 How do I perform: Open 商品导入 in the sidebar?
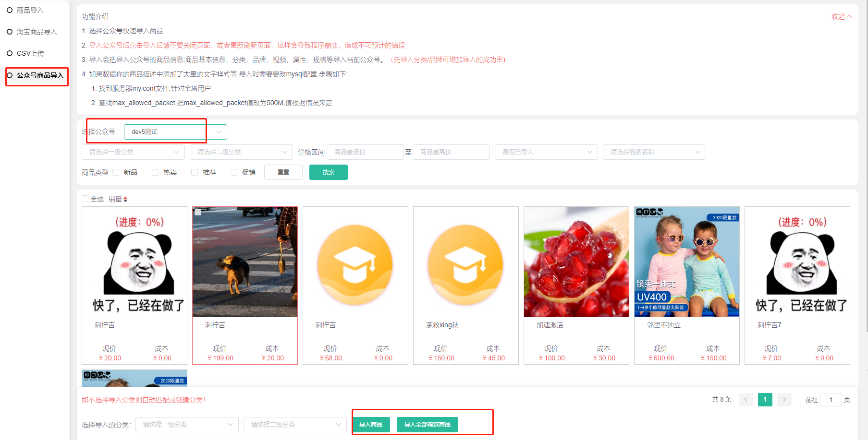30,10
